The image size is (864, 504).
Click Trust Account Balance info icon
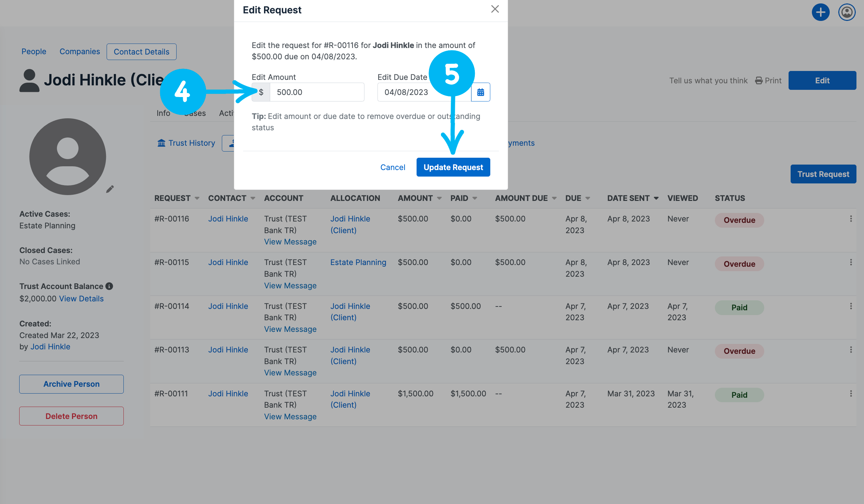click(x=109, y=286)
